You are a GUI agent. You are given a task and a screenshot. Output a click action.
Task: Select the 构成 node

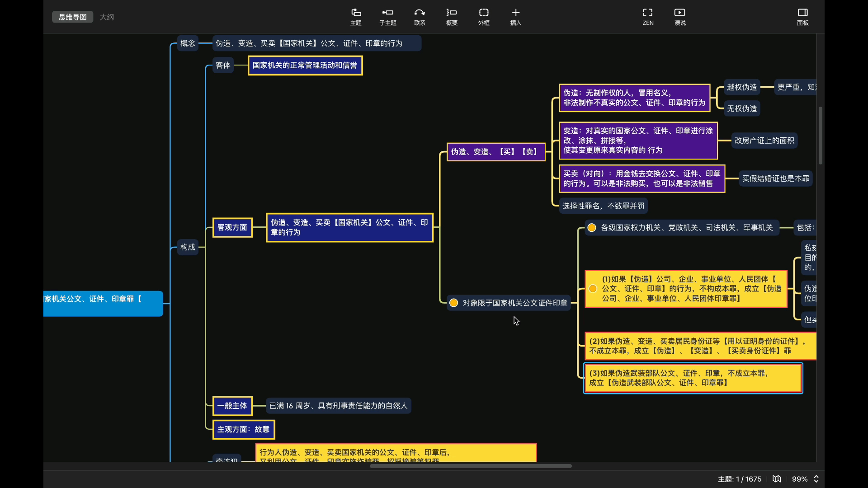tap(188, 247)
